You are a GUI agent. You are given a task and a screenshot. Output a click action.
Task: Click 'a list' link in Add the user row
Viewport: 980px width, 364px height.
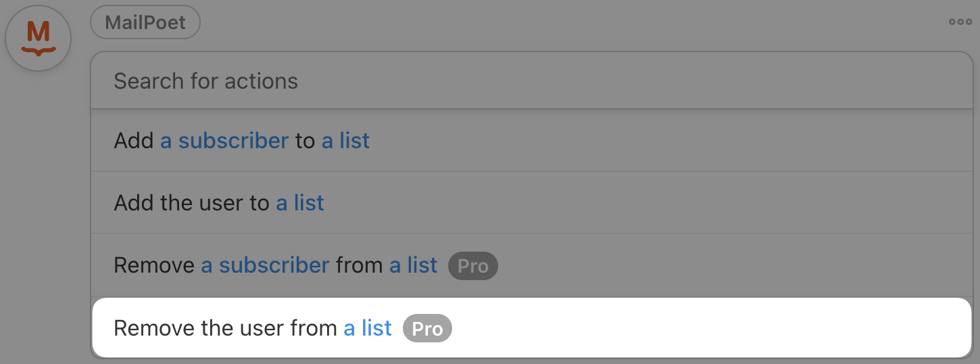300,203
